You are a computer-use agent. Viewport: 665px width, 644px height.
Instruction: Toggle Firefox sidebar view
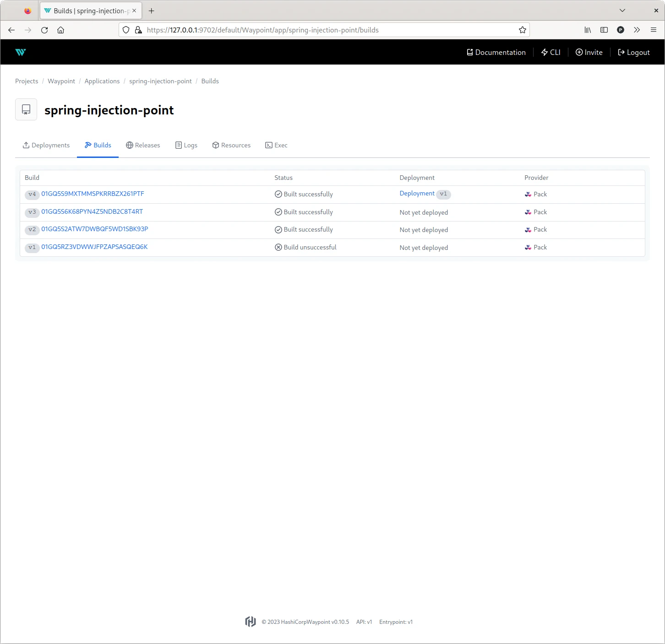(604, 30)
